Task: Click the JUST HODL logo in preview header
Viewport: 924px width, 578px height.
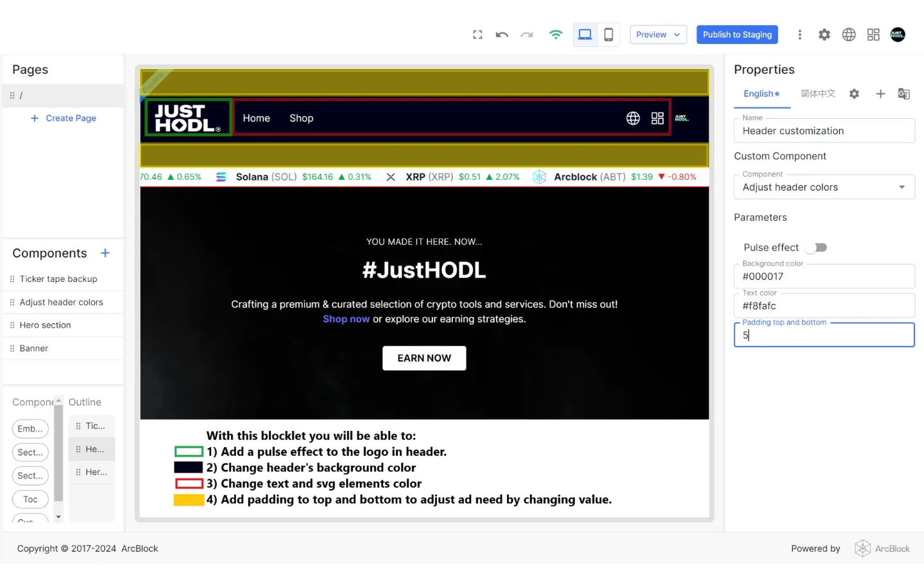Action: pos(188,118)
